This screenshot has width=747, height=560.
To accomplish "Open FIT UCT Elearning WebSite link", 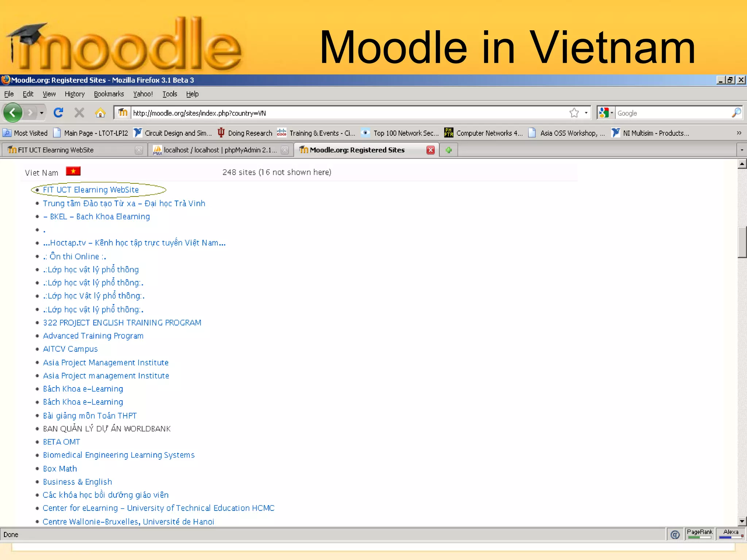I will (x=91, y=190).
